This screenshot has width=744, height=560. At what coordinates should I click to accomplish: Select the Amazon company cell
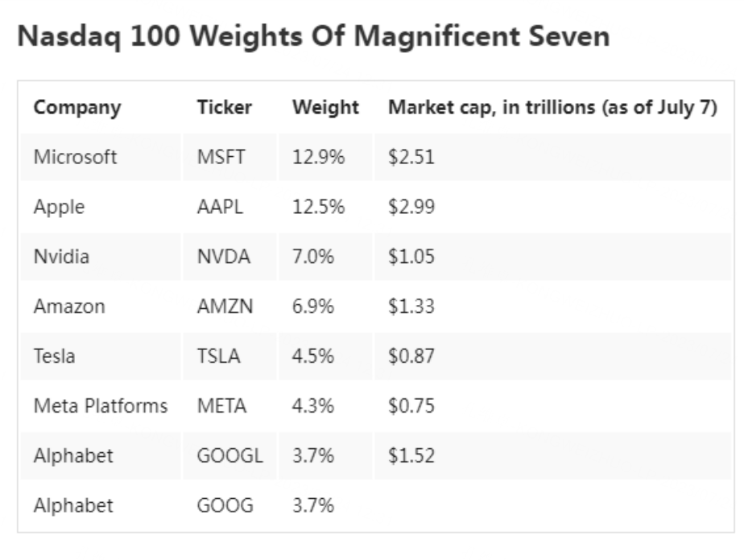tap(69, 307)
